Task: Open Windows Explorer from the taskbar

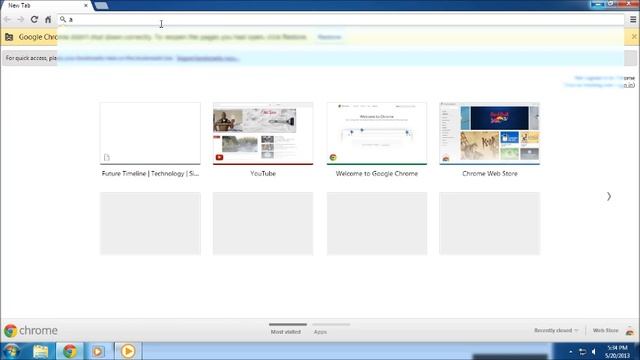Action: click(x=40, y=351)
